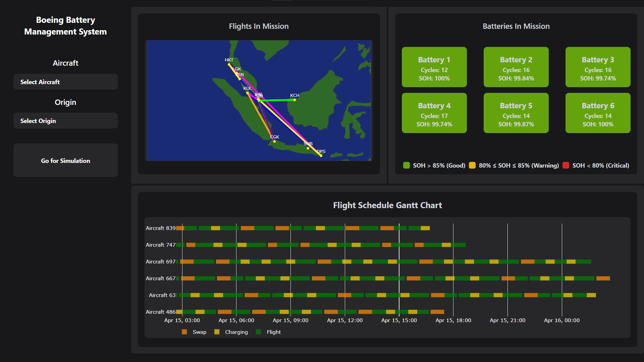
Task: Click the DPS airport marker on map
Action: pos(321,156)
